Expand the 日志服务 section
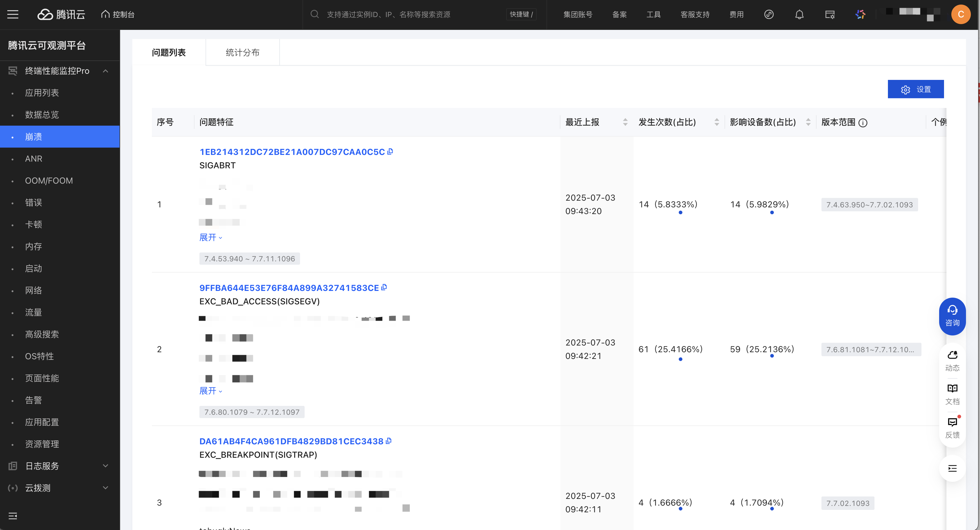This screenshot has width=980, height=530. tap(106, 466)
